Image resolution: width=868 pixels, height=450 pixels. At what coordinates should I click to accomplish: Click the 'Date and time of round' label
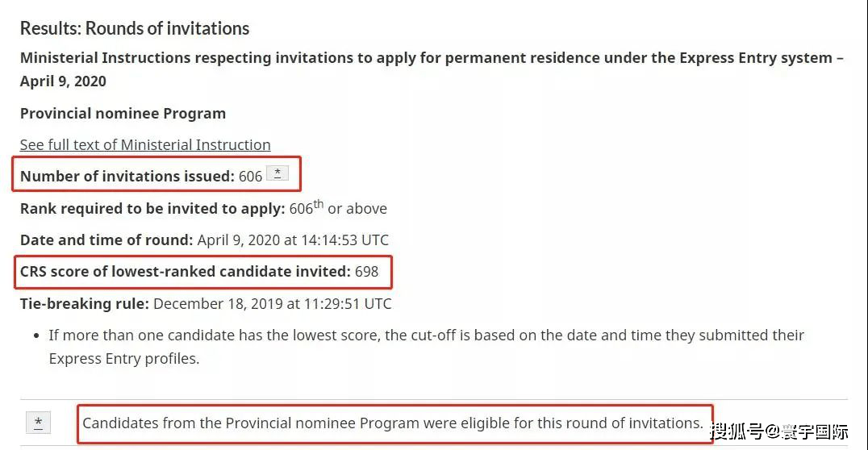click(x=106, y=240)
